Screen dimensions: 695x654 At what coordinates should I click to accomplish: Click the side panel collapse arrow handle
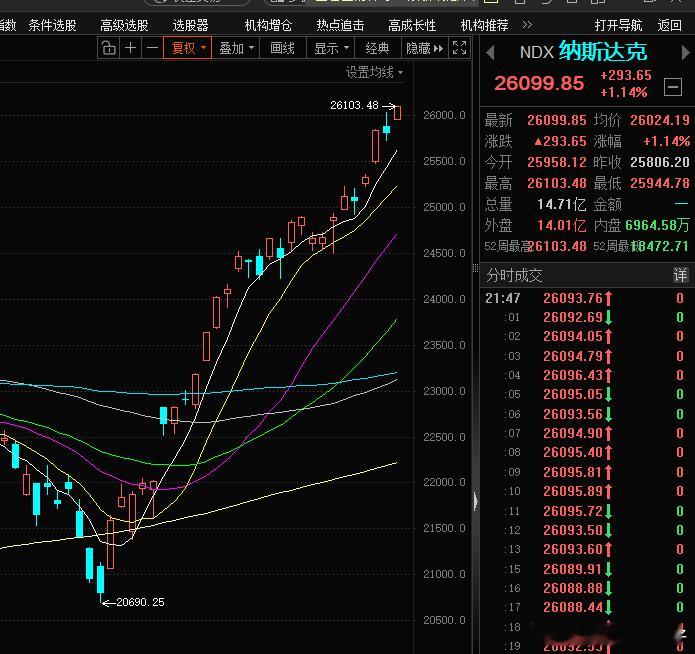click(476, 501)
